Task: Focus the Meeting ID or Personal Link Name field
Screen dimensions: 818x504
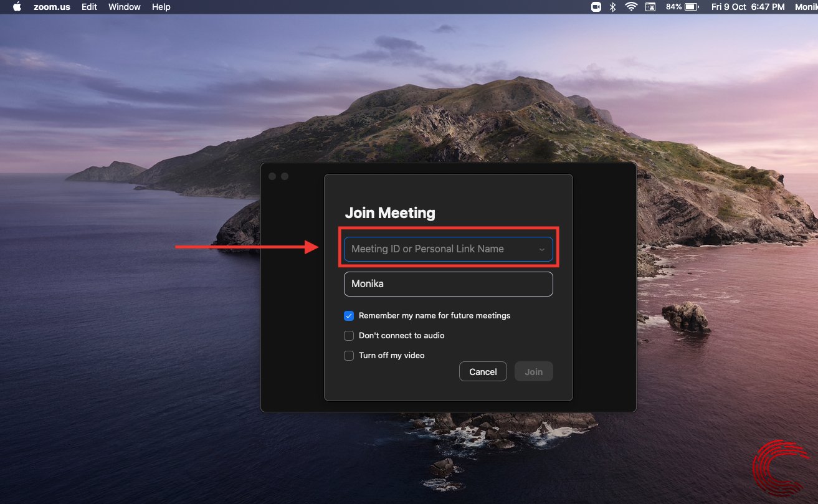Action: tap(449, 249)
